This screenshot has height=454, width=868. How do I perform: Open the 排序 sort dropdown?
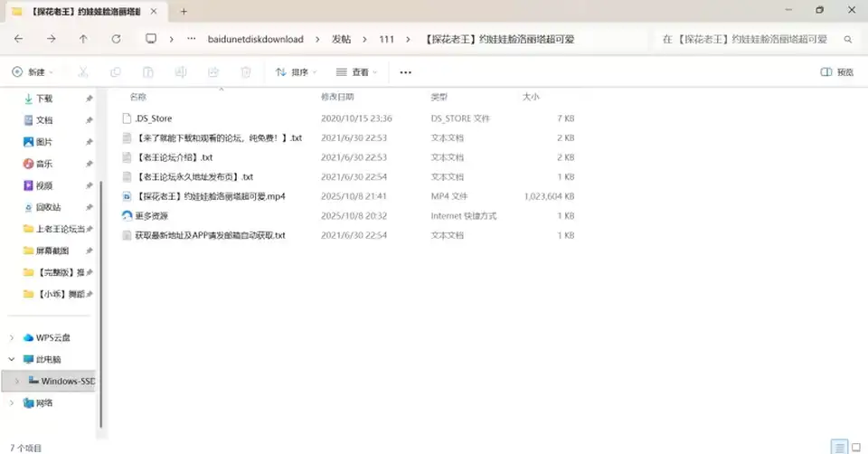click(296, 72)
